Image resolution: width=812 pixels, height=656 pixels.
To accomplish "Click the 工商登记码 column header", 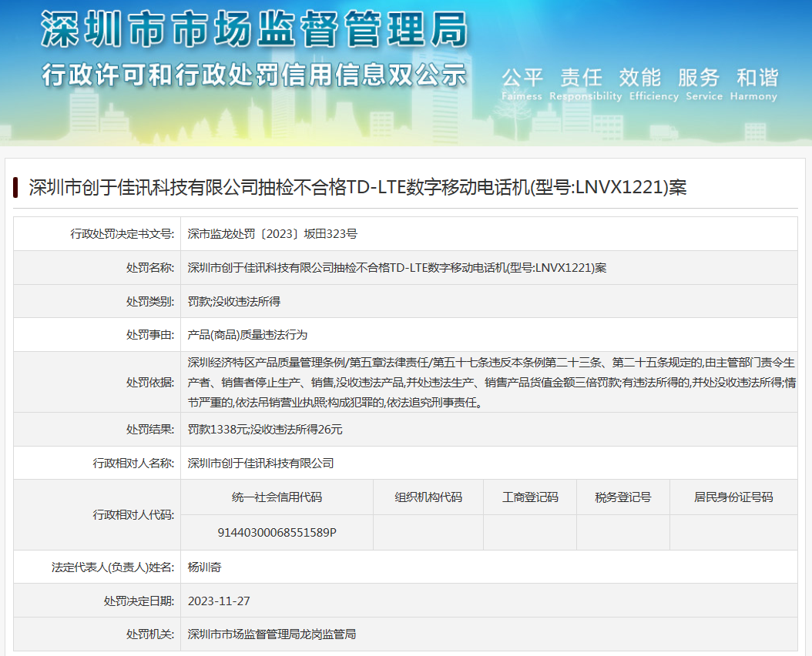I will coord(530,497).
